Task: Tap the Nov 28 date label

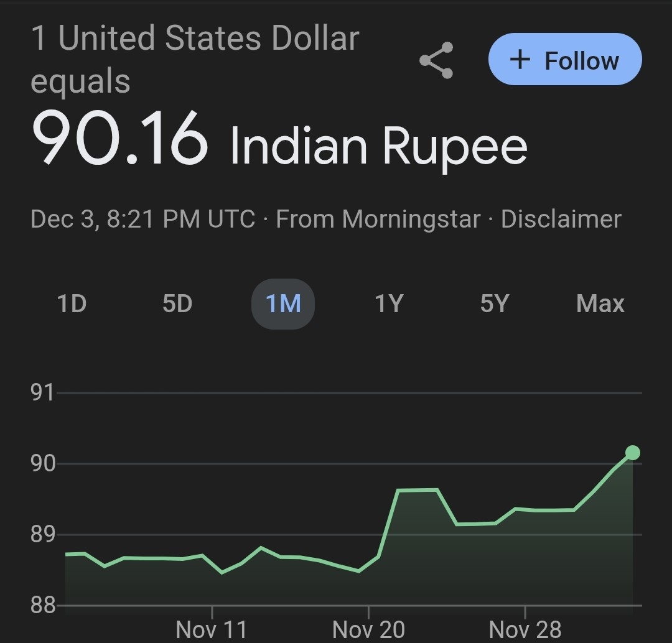Action: [x=525, y=629]
